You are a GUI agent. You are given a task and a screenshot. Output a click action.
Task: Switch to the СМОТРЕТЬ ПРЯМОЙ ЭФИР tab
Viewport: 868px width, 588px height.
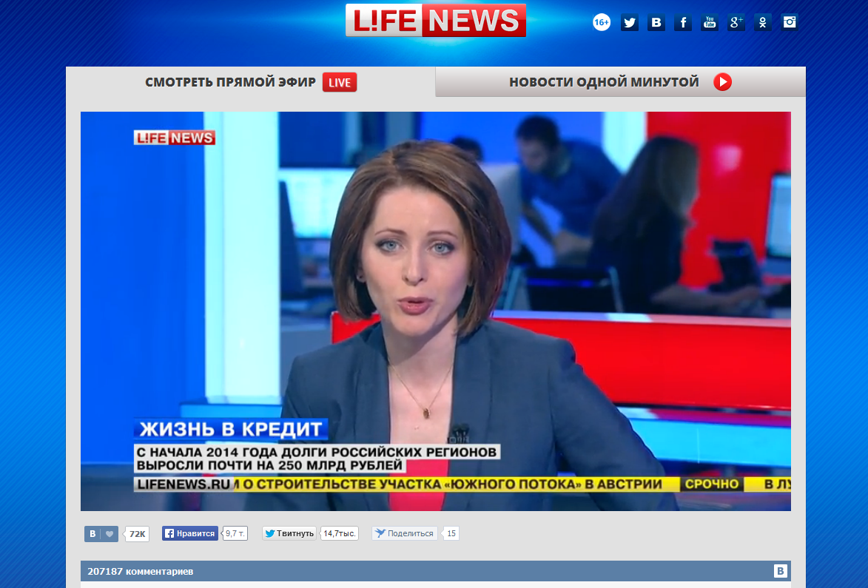click(251, 82)
